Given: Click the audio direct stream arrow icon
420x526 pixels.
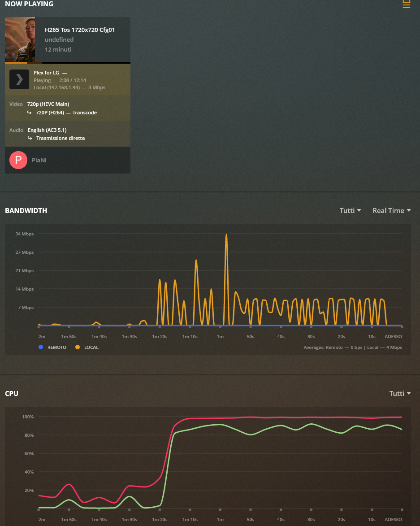Looking at the screenshot, I should click(30, 139).
